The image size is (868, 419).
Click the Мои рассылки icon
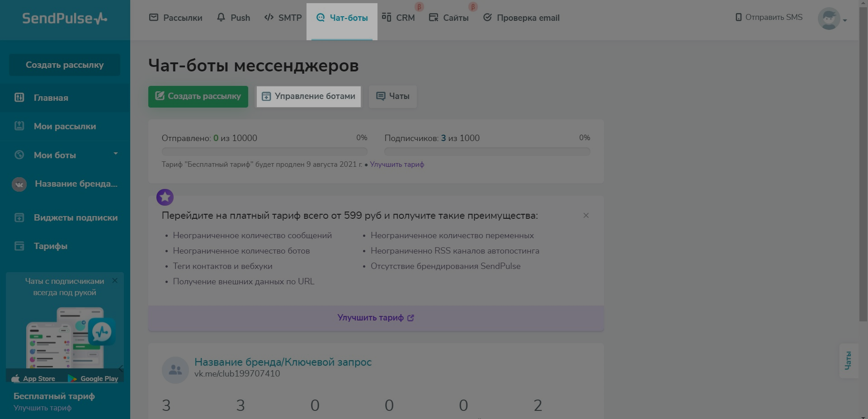click(x=19, y=126)
